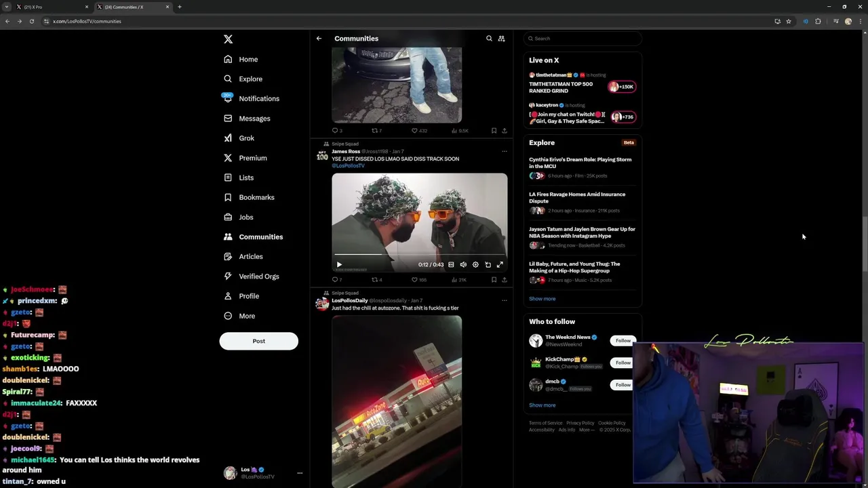Like the post with 432 likes
Viewport: 868px width, 488px height.
pyautogui.click(x=419, y=131)
